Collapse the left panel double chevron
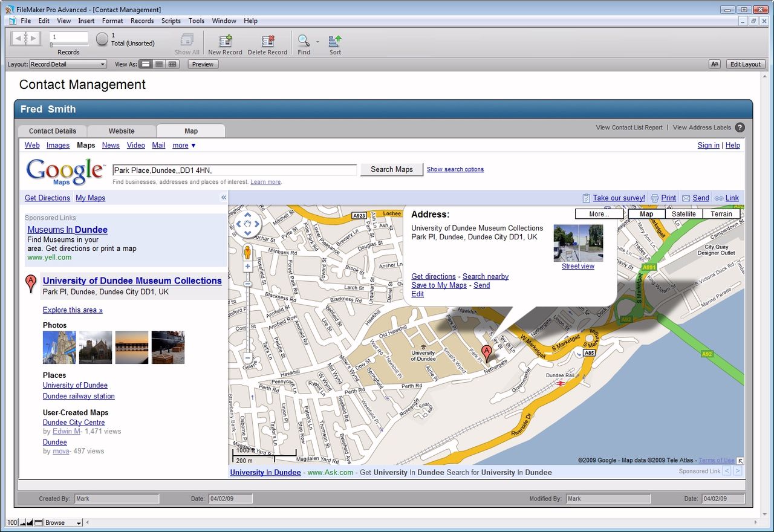Image resolution: width=774 pixels, height=532 pixels. pos(223,198)
